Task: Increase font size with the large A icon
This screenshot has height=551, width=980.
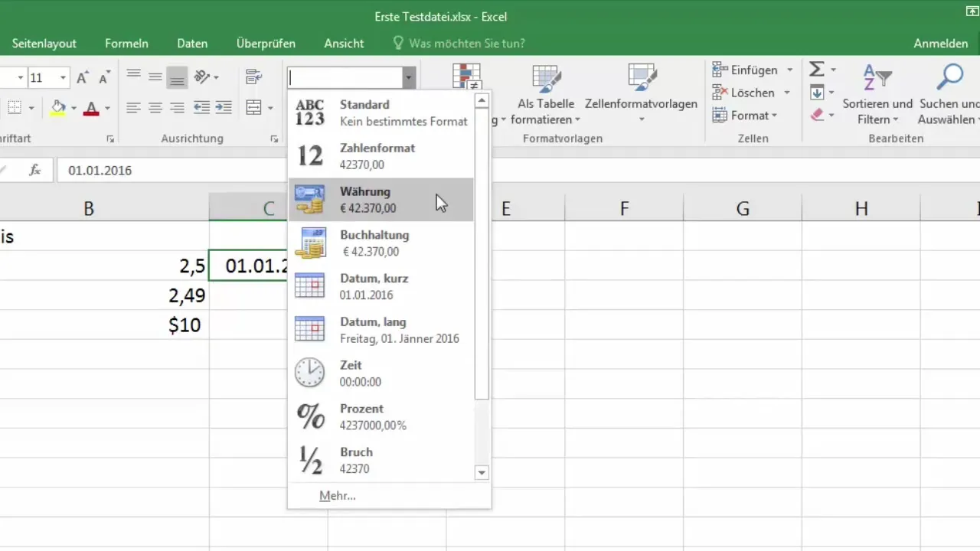Action: click(83, 77)
